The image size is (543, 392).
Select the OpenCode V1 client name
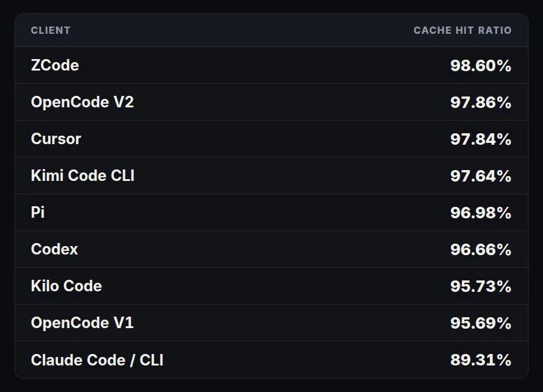[x=82, y=323]
